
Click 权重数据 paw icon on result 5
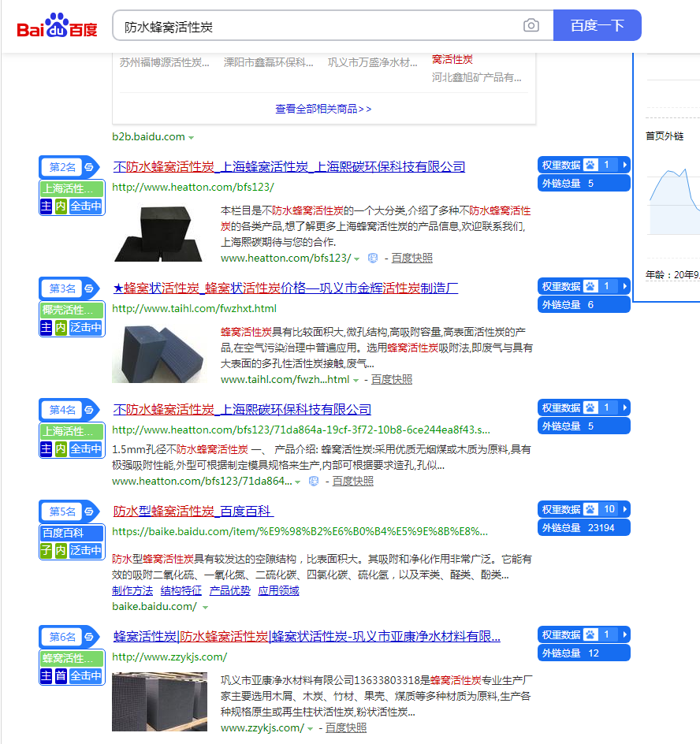click(x=590, y=510)
